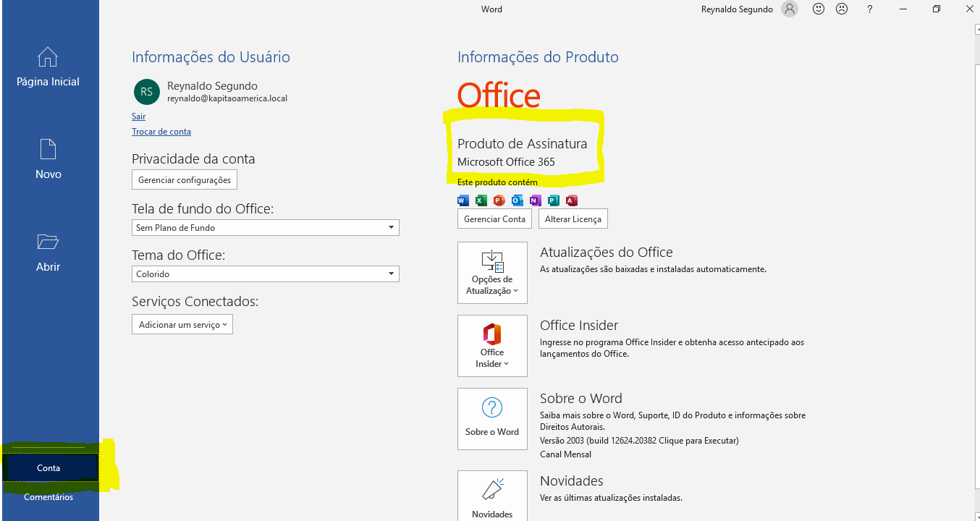980x521 pixels.
Task: Click the Informações do Usuário heading
Action: 211,57
